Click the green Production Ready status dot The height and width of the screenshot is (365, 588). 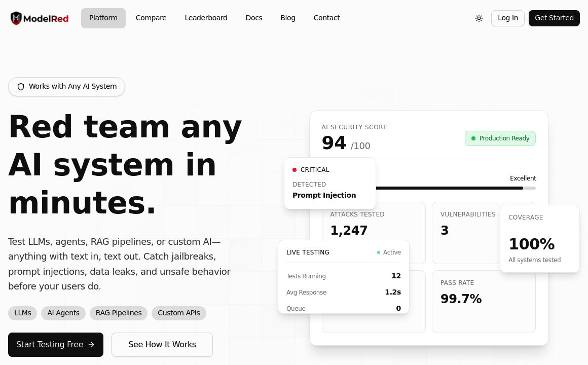coord(473,138)
